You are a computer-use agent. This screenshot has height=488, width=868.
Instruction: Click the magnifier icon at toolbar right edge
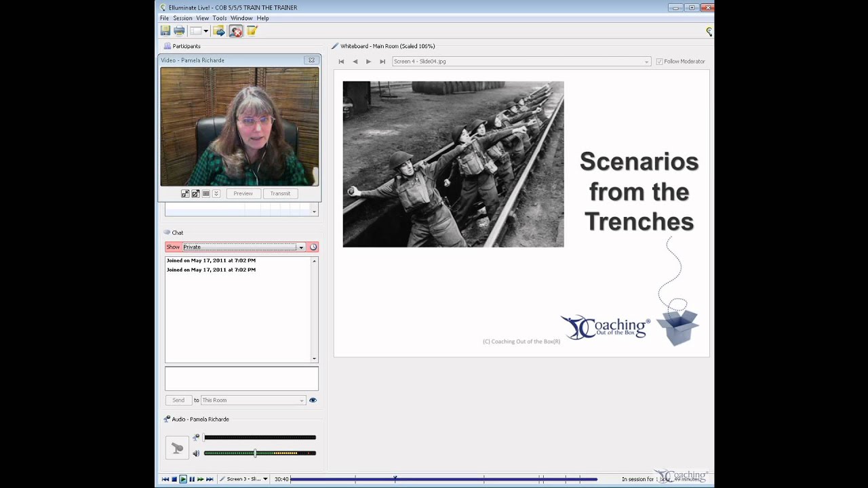(x=709, y=31)
